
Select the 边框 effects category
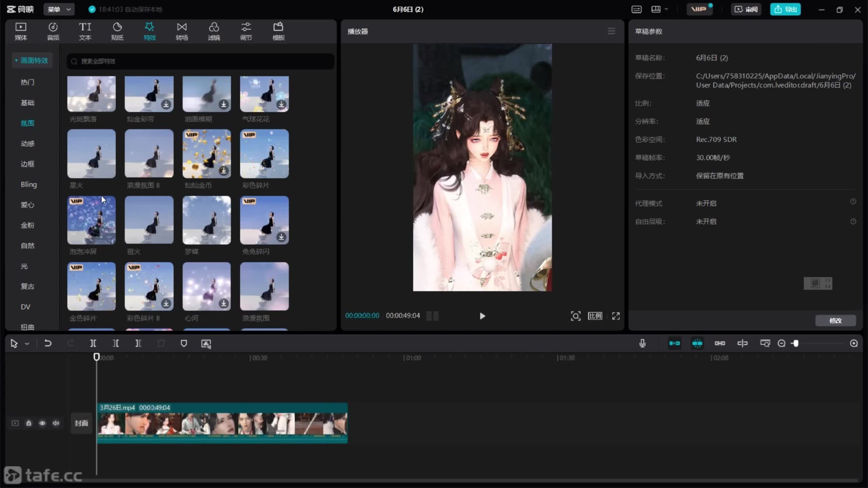(27, 164)
